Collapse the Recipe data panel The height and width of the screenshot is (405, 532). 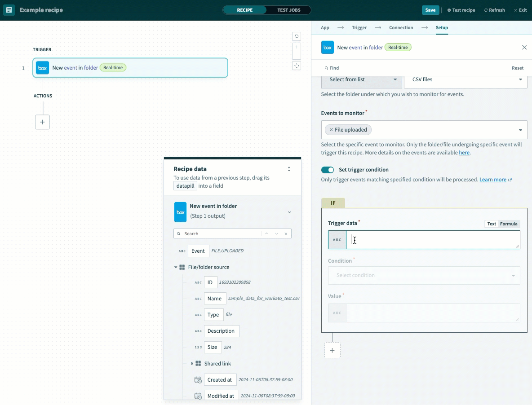tap(289, 169)
